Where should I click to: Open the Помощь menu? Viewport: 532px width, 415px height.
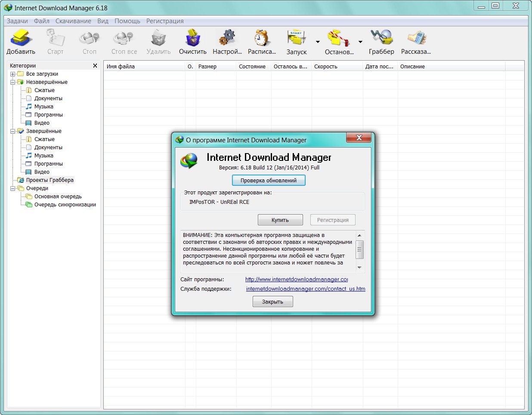(x=127, y=21)
